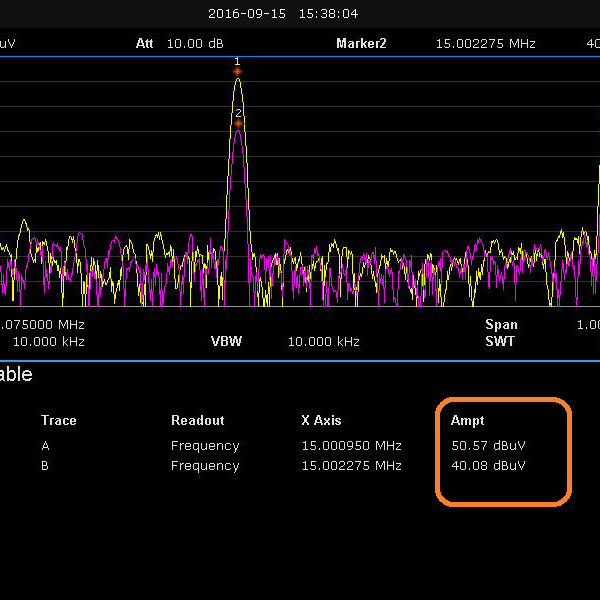Click the SWT sweep time label

click(501, 341)
